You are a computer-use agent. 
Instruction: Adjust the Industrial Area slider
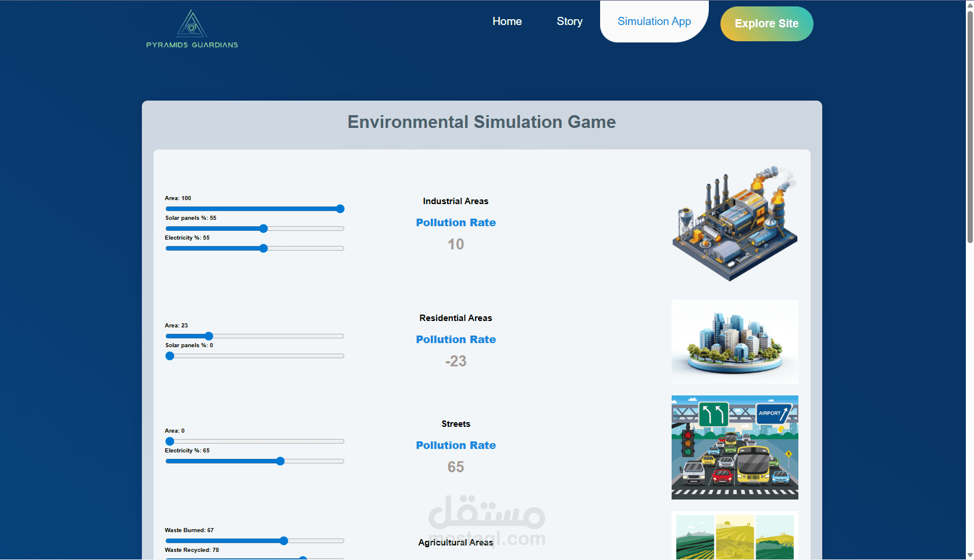coord(255,209)
